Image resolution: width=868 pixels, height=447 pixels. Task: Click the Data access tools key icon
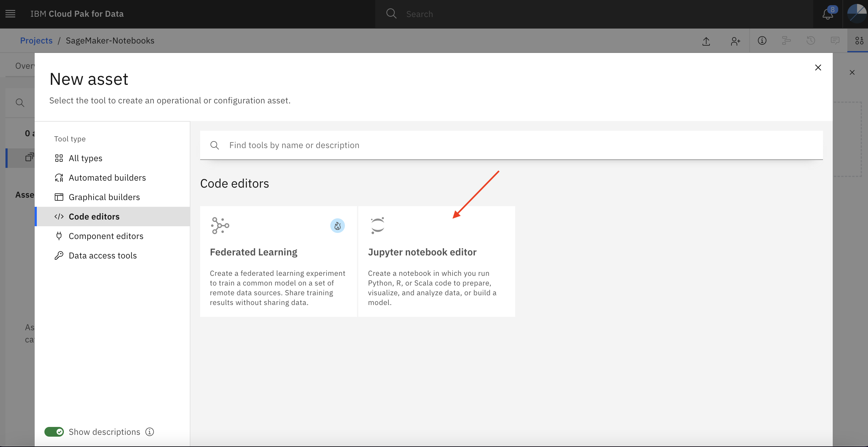pyautogui.click(x=59, y=256)
